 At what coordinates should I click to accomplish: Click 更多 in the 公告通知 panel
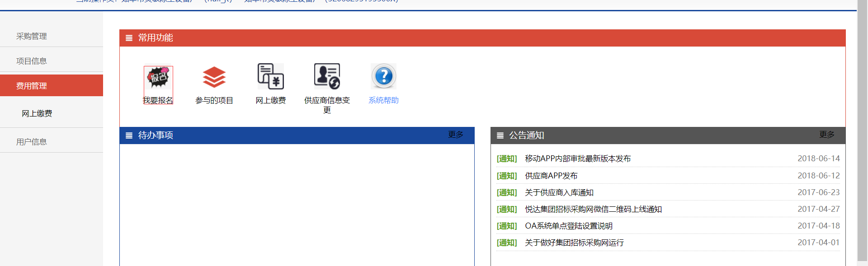(x=826, y=135)
